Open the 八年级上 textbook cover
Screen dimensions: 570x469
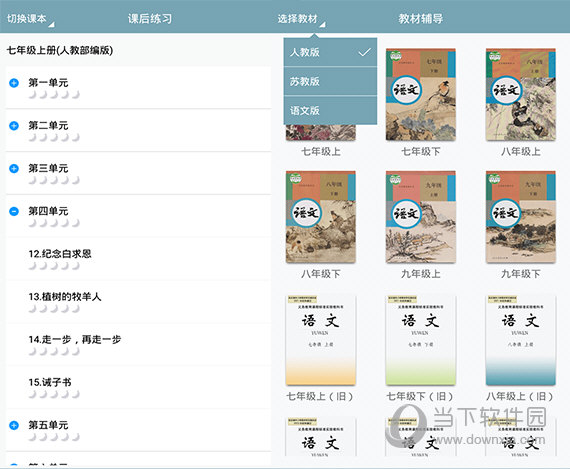[x=521, y=95]
